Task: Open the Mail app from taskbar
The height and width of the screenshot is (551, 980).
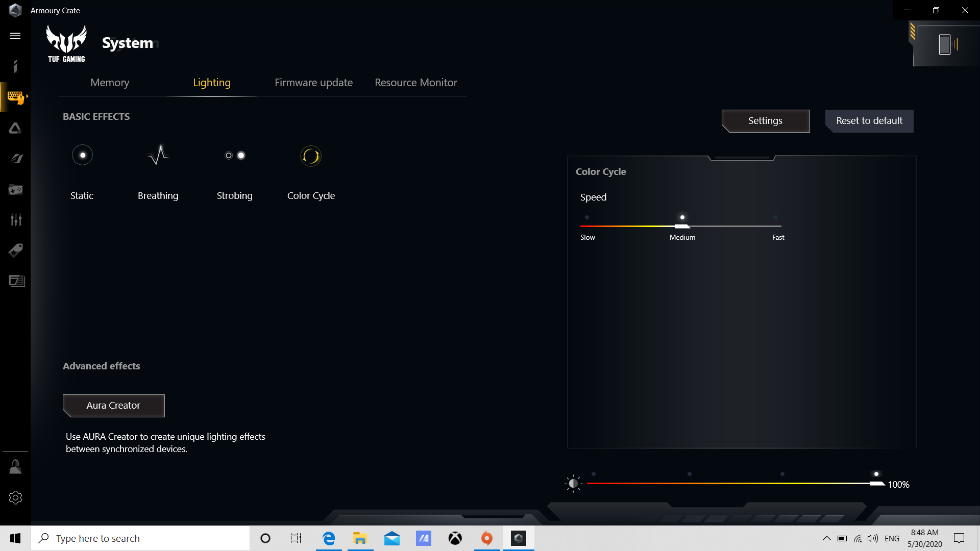Action: click(x=392, y=538)
